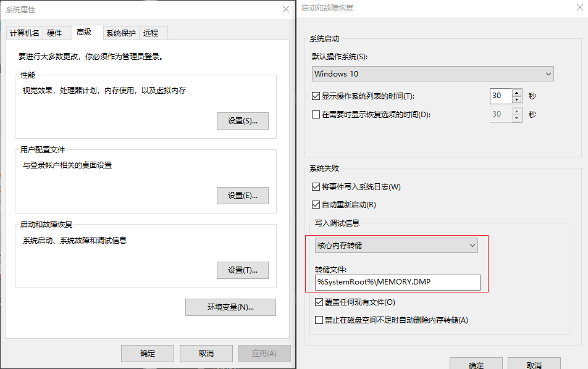The width and height of the screenshot is (588, 369).
Task: Switch to the 计算机名 tab
Action: coord(25,33)
